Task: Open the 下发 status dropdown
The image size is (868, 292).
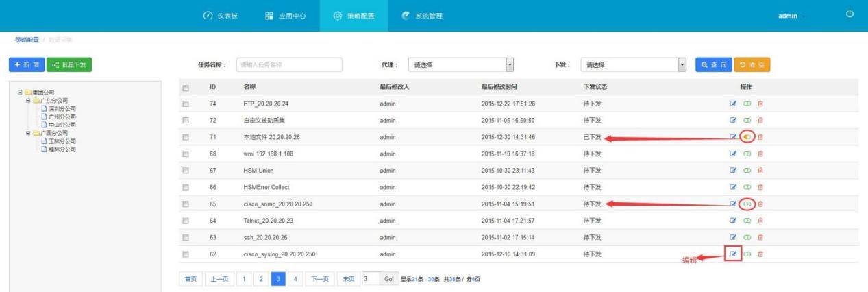Action: coord(634,65)
